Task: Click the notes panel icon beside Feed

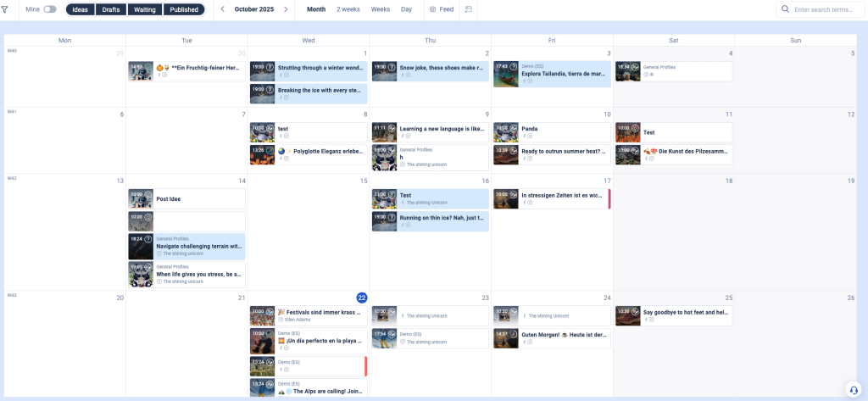Action: pyautogui.click(x=468, y=9)
